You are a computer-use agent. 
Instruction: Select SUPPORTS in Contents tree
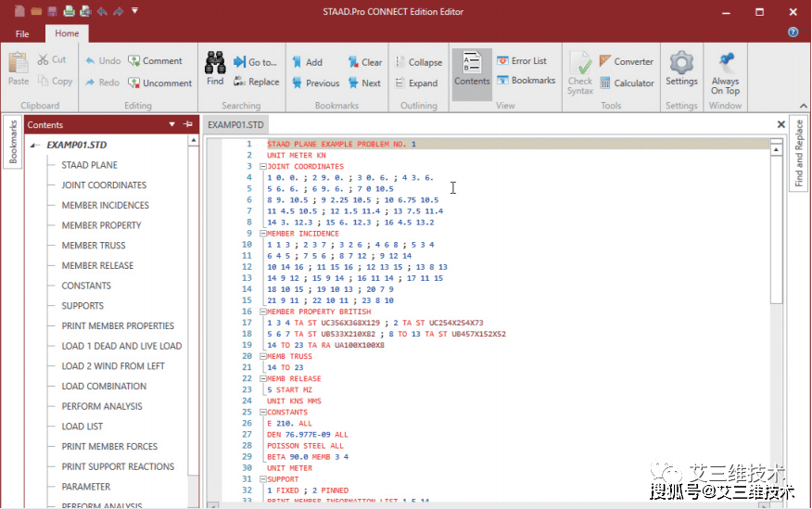click(82, 306)
